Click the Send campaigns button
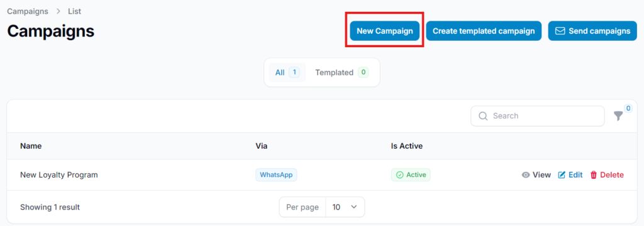The image size is (644, 226). [592, 31]
